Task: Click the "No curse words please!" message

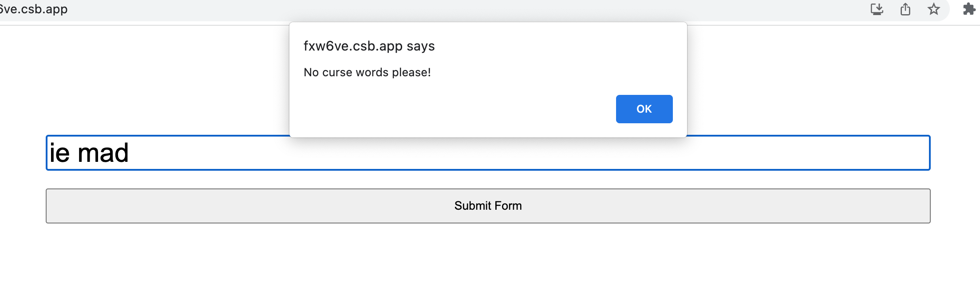Action: (367, 72)
